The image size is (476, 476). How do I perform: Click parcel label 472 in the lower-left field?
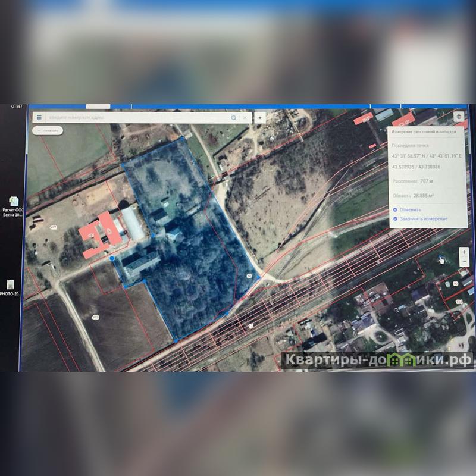point(95,318)
